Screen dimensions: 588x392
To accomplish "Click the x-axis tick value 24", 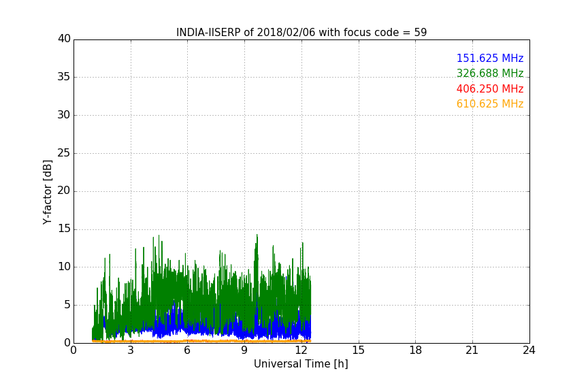I will (x=529, y=350).
